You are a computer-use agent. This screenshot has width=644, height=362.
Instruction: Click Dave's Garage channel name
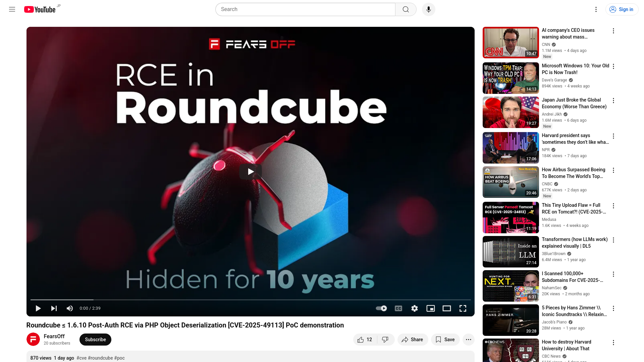pos(554,80)
